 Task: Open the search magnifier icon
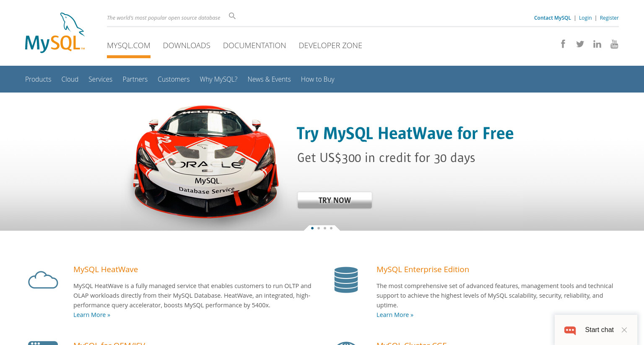[x=232, y=16]
